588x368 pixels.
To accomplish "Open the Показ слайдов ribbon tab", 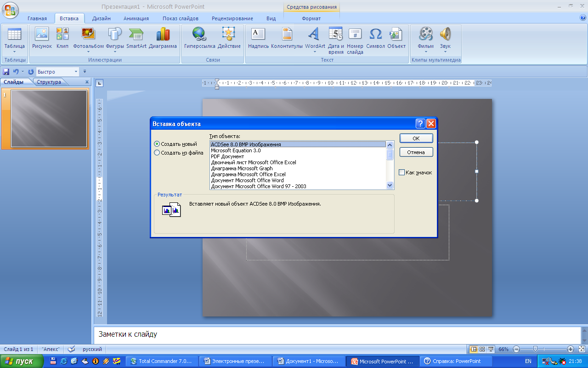I will coord(181,18).
